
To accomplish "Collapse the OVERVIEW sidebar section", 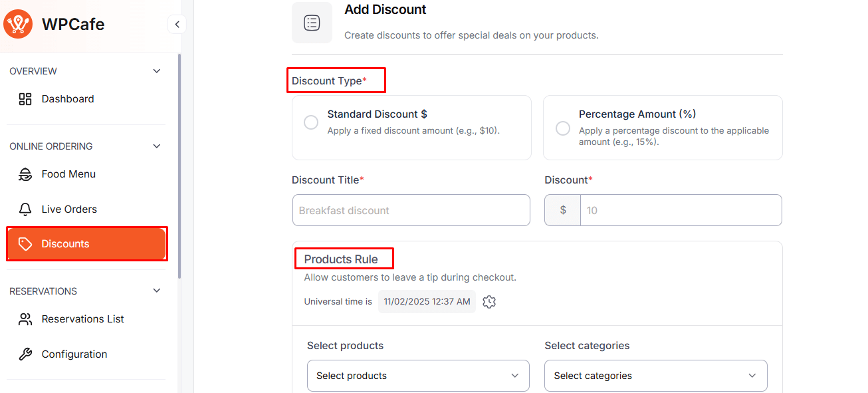I will click(x=157, y=71).
